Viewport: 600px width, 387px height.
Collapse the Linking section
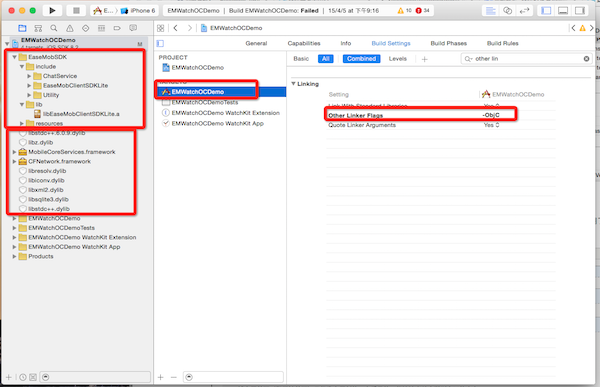pos(293,84)
